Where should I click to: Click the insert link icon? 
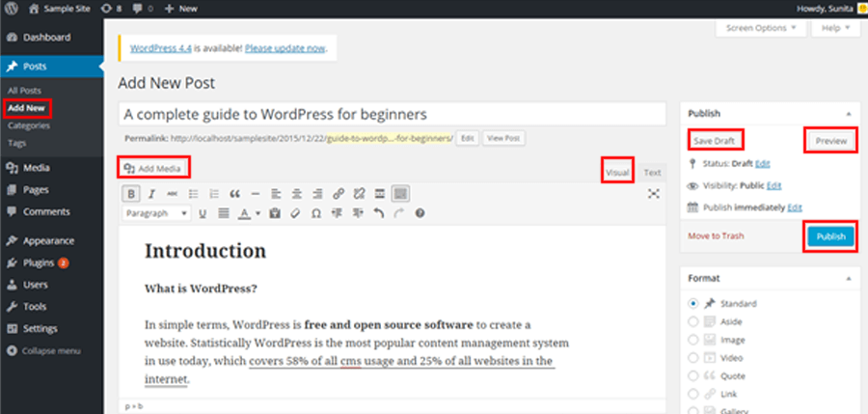coord(338,194)
